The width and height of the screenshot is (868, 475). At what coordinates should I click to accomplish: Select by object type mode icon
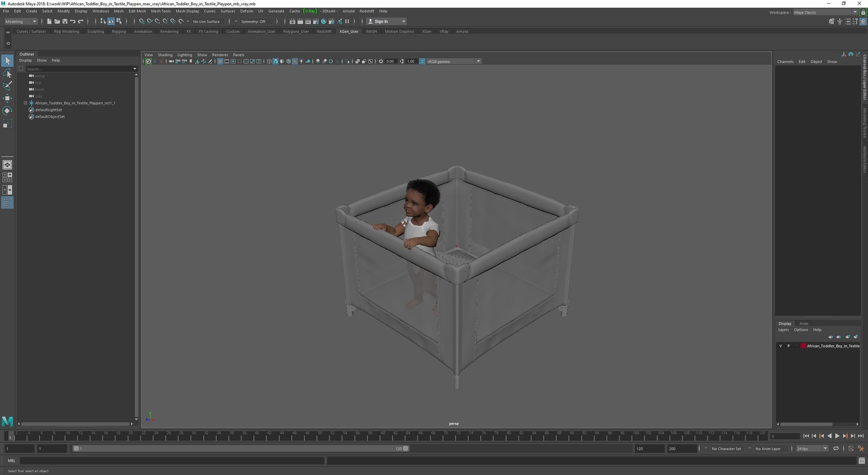point(111,21)
